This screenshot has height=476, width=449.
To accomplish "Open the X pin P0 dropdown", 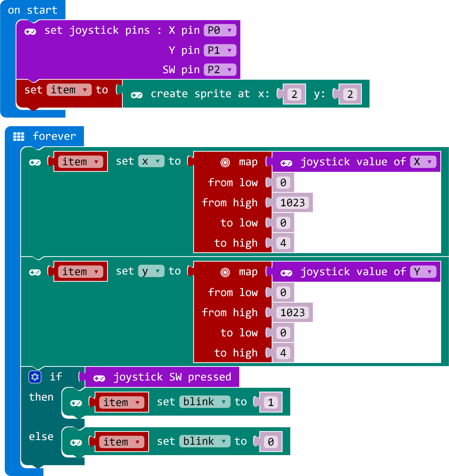I will (220, 30).
